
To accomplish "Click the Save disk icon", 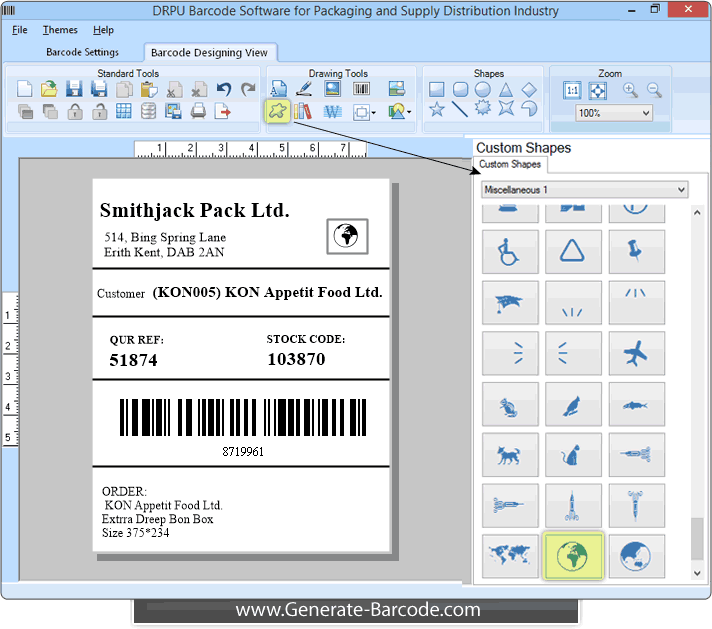I will pos(74,89).
